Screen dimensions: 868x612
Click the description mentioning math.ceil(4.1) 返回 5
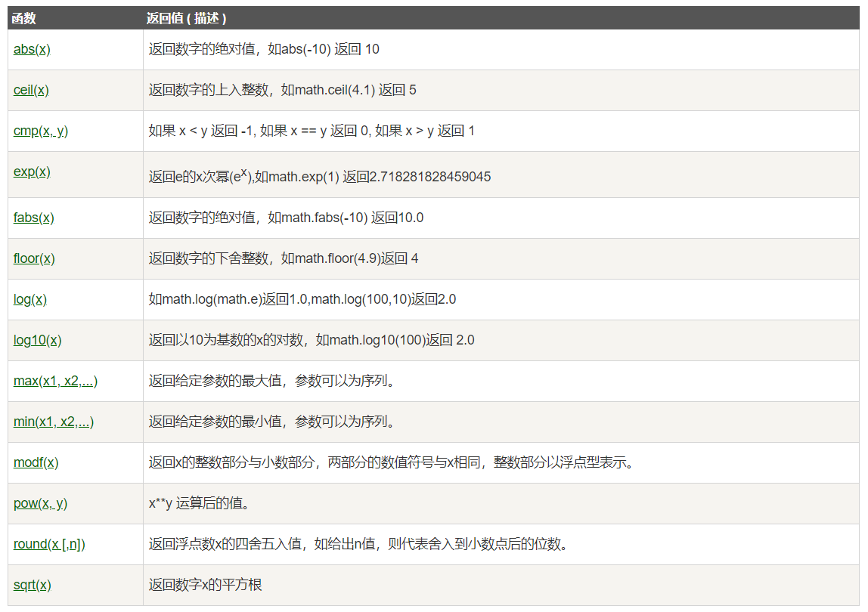[282, 90]
